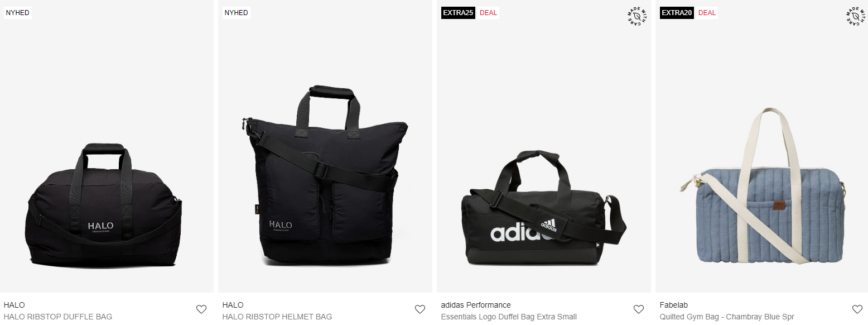The image size is (868, 325).
Task: Open HALO RIBSTOP HELMET BAG title link
Action: [277, 317]
